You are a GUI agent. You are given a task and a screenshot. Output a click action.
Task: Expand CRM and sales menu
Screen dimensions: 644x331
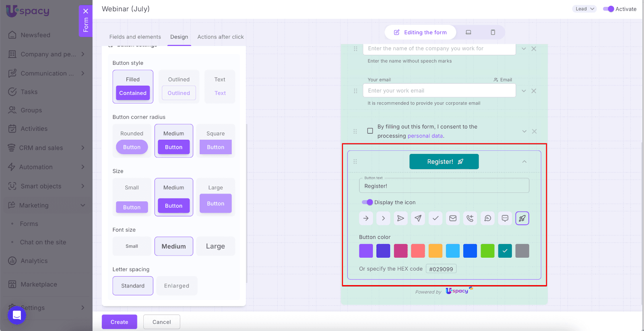pyautogui.click(x=83, y=148)
